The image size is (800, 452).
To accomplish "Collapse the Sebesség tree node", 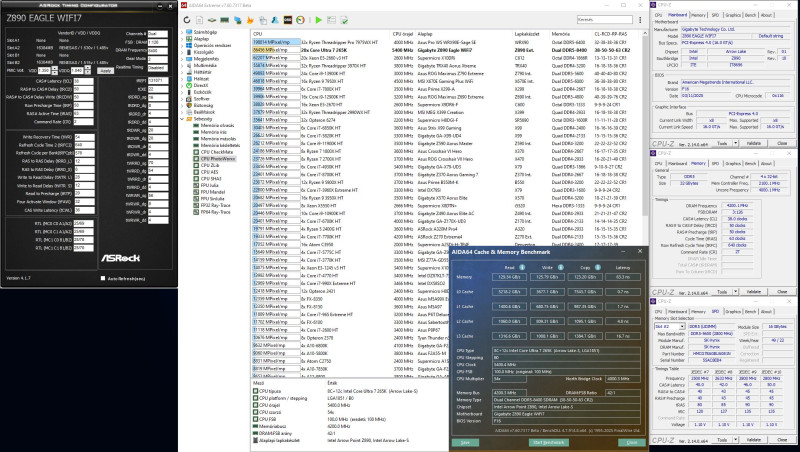I will 183,119.
